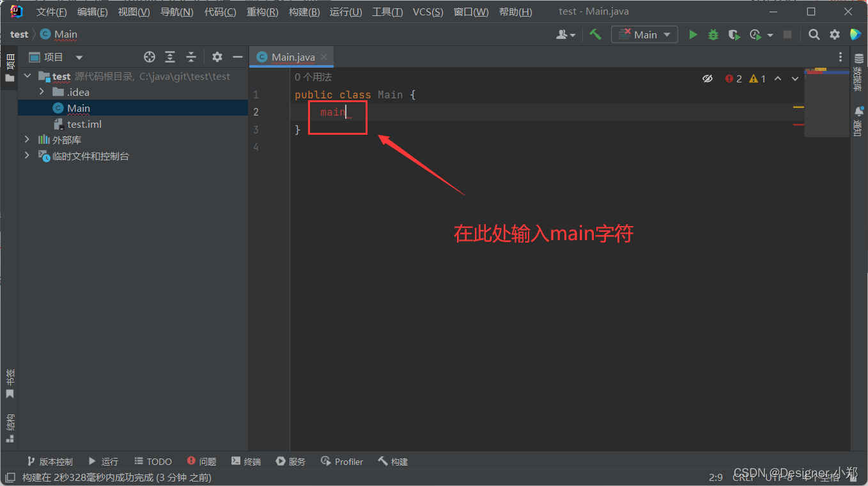Screen dimensions: 868x486
Task: Open the 服务 tool window
Action: click(291, 461)
